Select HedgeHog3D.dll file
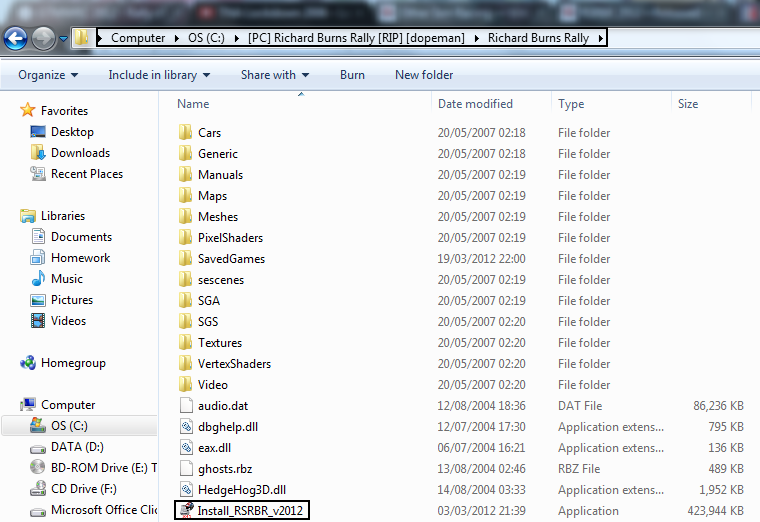This screenshot has height=522, width=760. click(242, 490)
